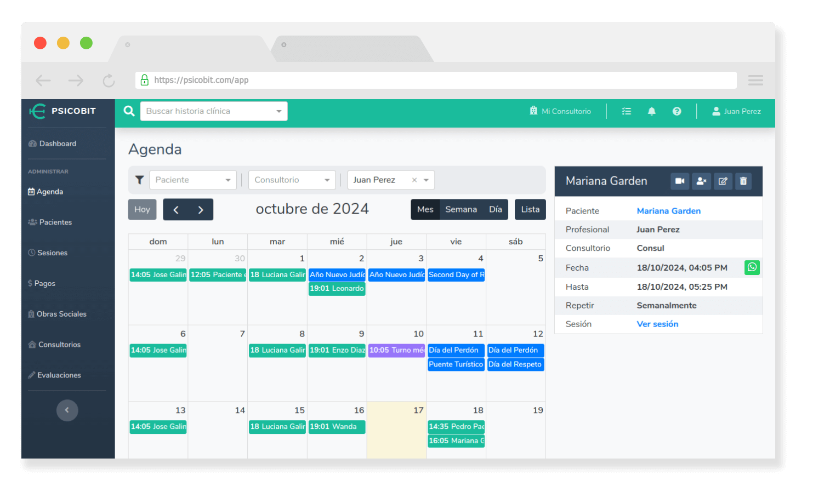The image size is (813, 504).
Task: Open the task list icon in header
Action: (x=626, y=111)
